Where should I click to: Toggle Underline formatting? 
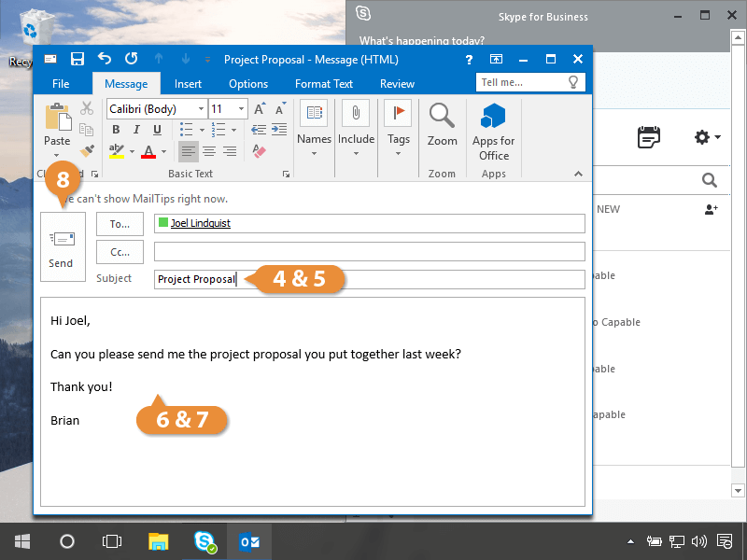point(155,131)
